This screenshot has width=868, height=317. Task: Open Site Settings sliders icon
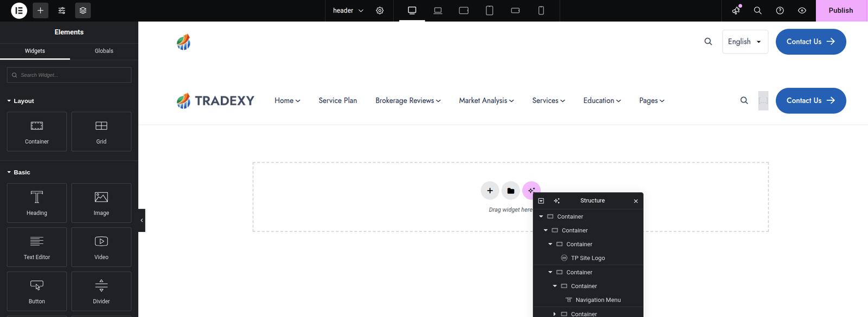coord(62,10)
